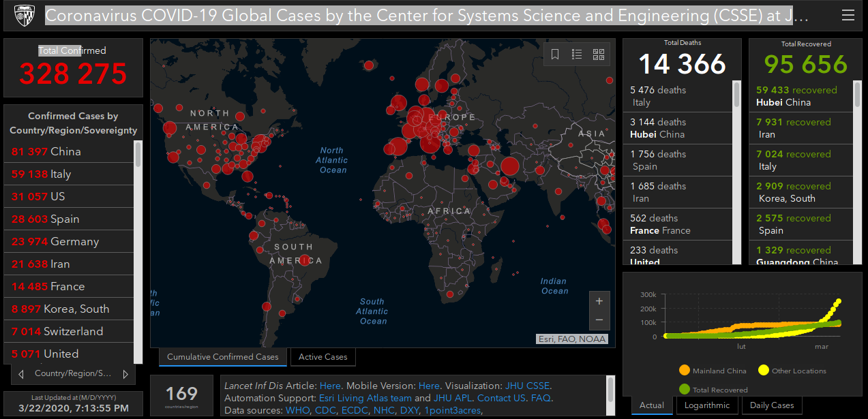Open the hamburger menu at top right
Viewport: 868px width, 419px height.
tap(848, 16)
